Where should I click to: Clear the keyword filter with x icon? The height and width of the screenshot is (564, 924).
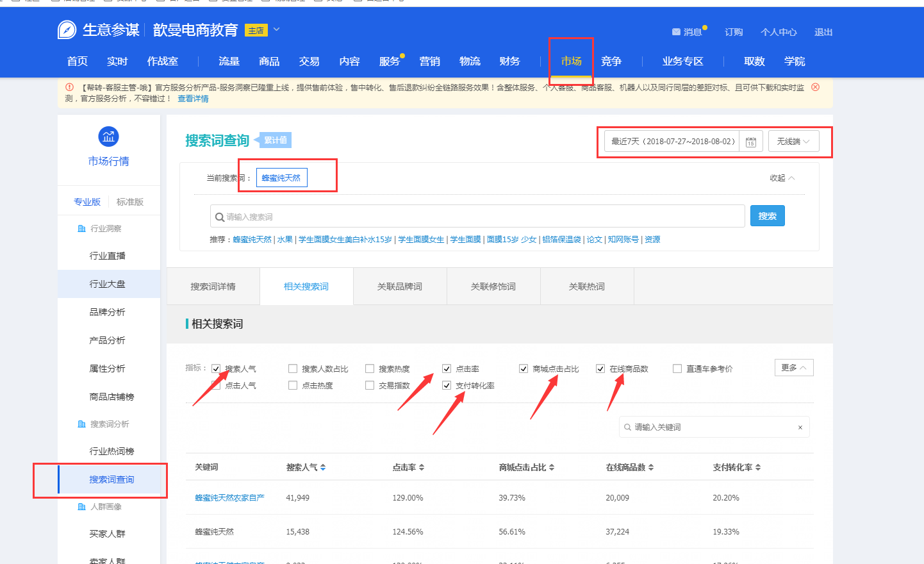coord(800,427)
